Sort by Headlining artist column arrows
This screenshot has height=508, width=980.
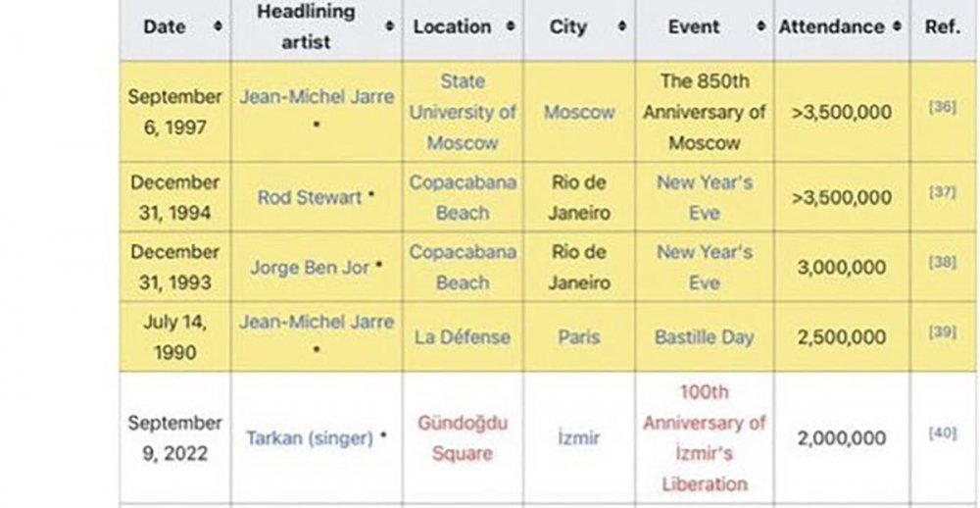[x=390, y=25]
